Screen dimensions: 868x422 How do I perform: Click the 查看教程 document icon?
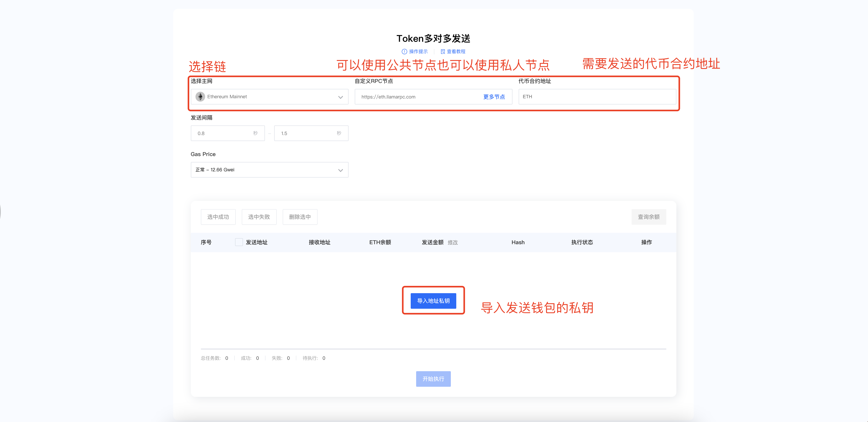point(443,52)
